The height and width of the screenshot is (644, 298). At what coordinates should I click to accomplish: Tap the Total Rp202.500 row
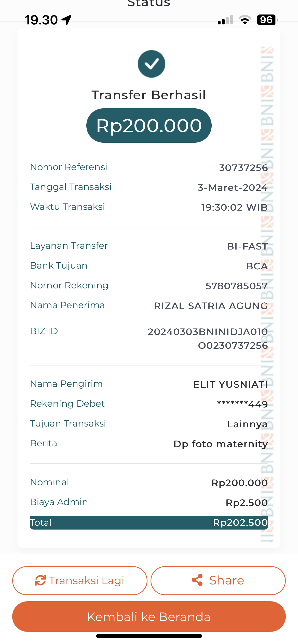point(149,523)
